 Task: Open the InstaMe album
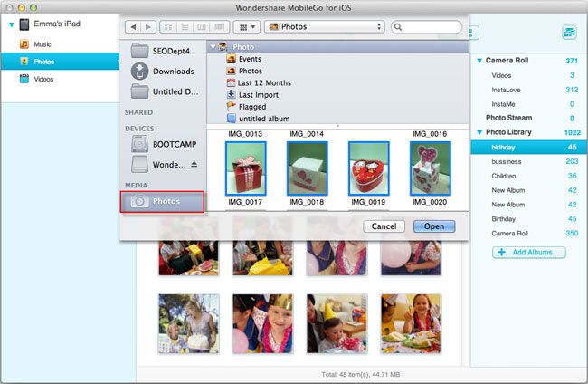pos(529,104)
